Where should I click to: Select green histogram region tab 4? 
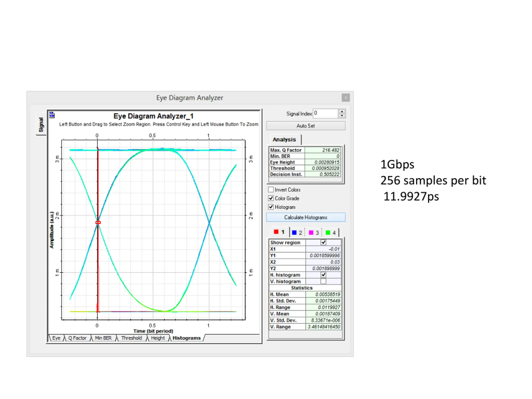coord(330,233)
